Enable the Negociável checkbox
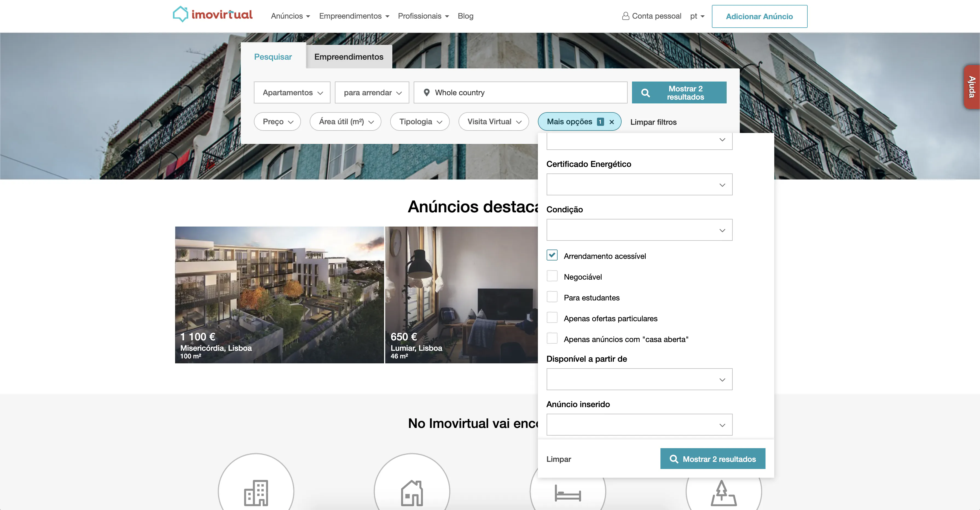Viewport: 980px width, 510px height. click(552, 276)
